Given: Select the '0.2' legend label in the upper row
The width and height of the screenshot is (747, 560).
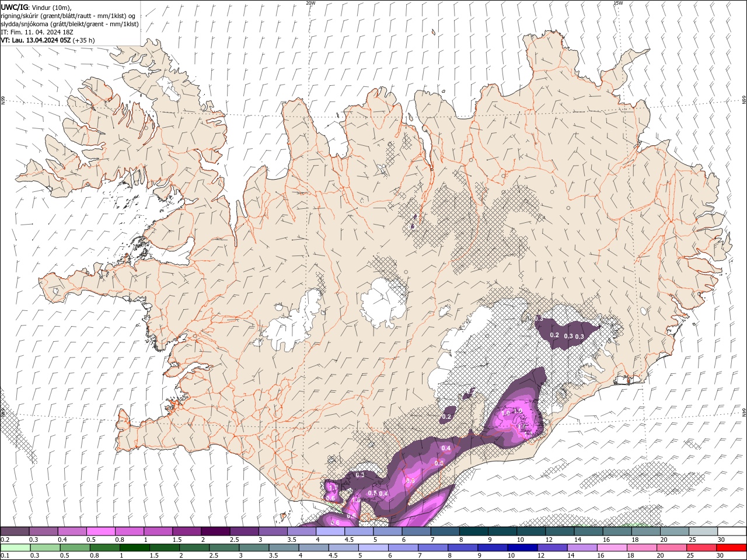Looking at the screenshot, I should point(5,540).
